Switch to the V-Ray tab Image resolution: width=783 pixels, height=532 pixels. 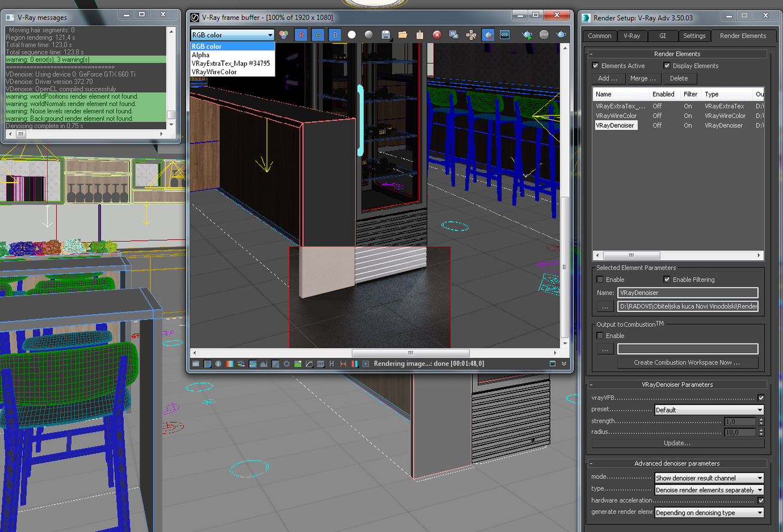tap(632, 36)
